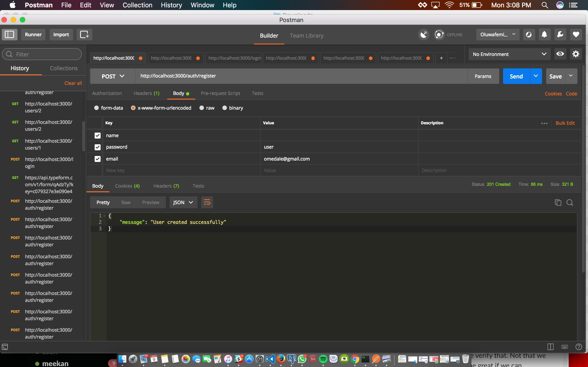Image resolution: width=588 pixels, height=367 pixels.
Task: Expand the No Environment dropdown
Action: (x=509, y=54)
